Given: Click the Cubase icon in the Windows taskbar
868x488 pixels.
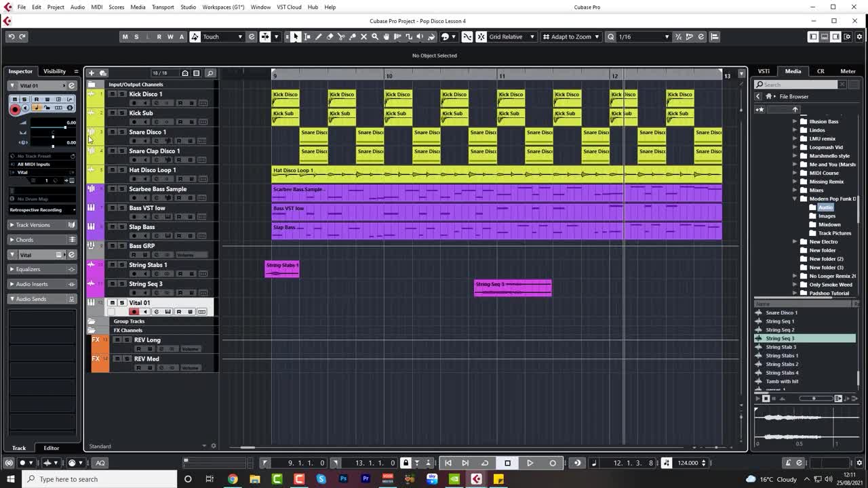Looking at the screenshot, I should [476, 479].
